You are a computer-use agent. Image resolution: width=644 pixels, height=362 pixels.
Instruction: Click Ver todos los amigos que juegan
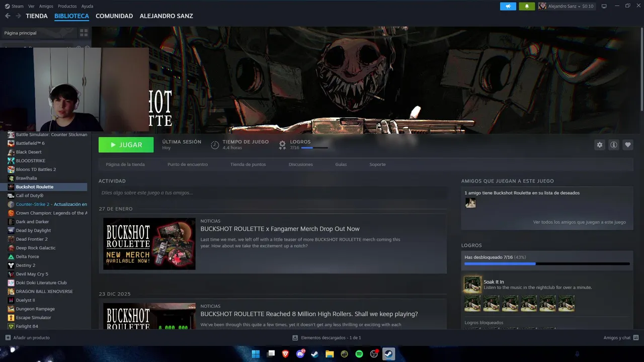pos(580,222)
